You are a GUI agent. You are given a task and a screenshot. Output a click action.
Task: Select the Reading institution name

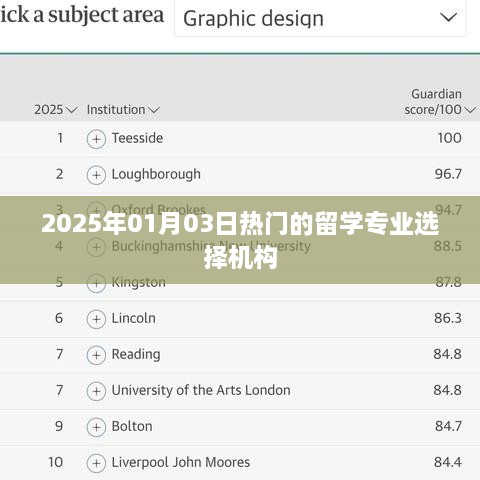click(x=136, y=355)
